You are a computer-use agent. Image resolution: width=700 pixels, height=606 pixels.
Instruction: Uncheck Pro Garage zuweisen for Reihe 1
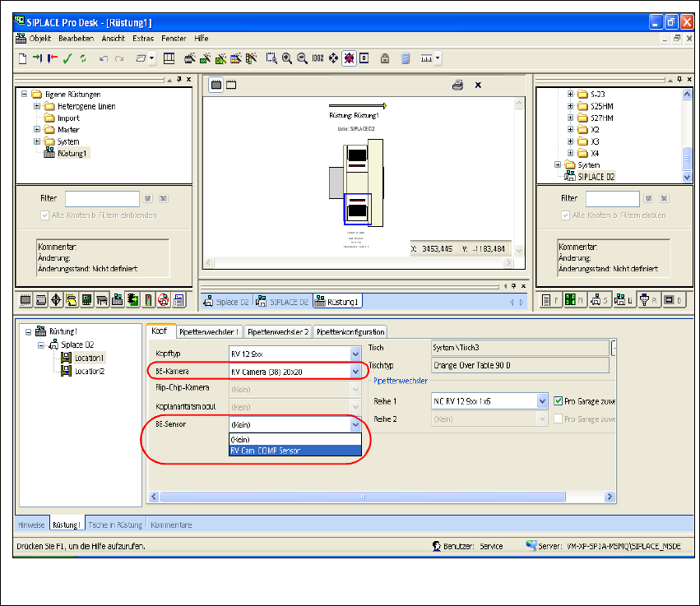558,401
